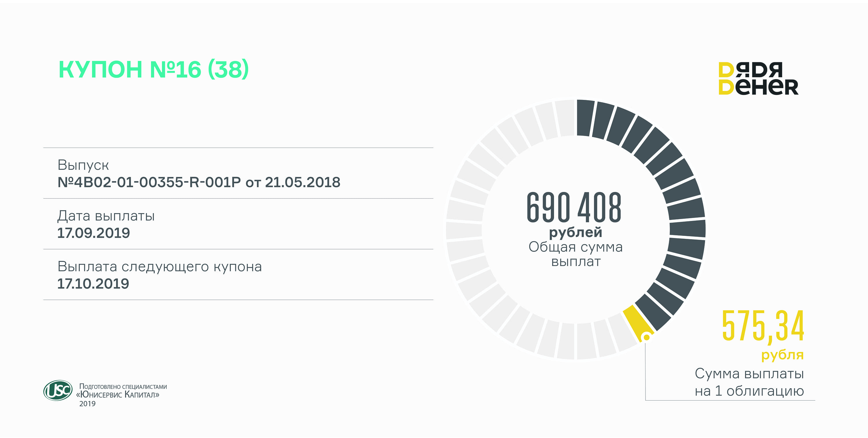Select next coupon date 17.10.2019
The image size is (868, 438).
[x=93, y=284]
